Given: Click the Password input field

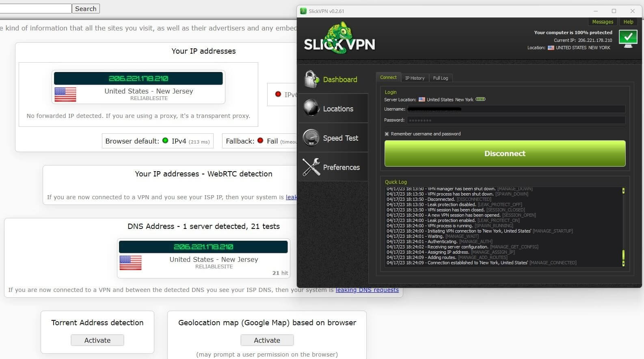Looking at the screenshot, I should coord(516,120).
